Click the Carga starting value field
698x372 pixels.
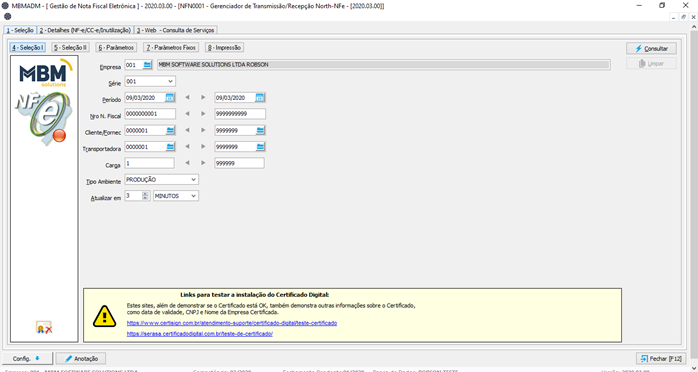[x=150, y=163]
